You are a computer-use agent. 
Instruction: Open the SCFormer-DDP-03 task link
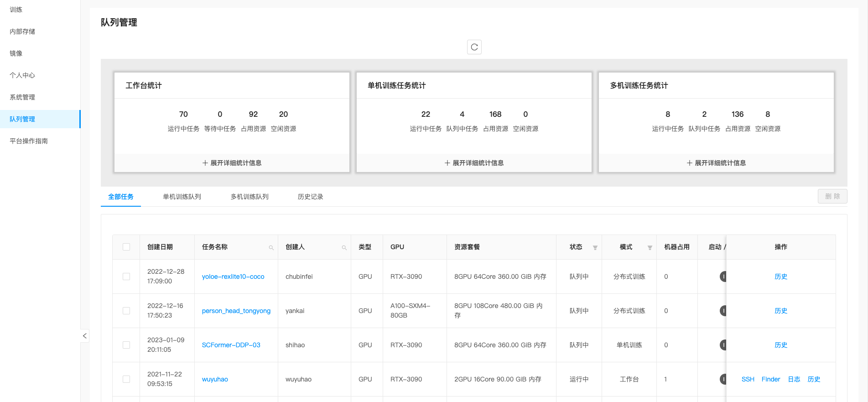point(231,345)
